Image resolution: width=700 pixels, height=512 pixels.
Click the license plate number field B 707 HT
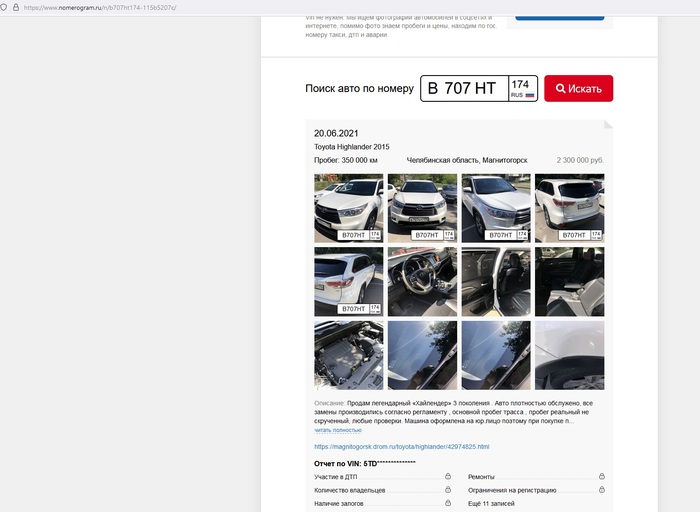click(x=464, y=88)
